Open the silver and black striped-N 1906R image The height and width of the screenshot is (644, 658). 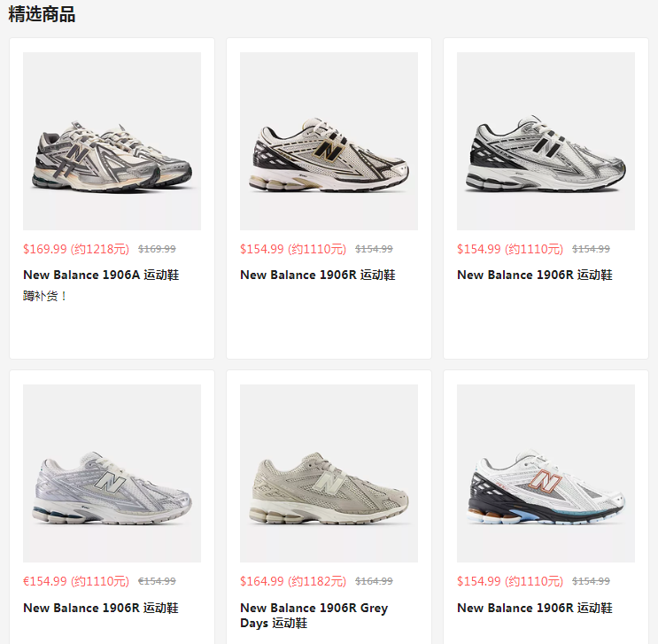pos(546,141)
